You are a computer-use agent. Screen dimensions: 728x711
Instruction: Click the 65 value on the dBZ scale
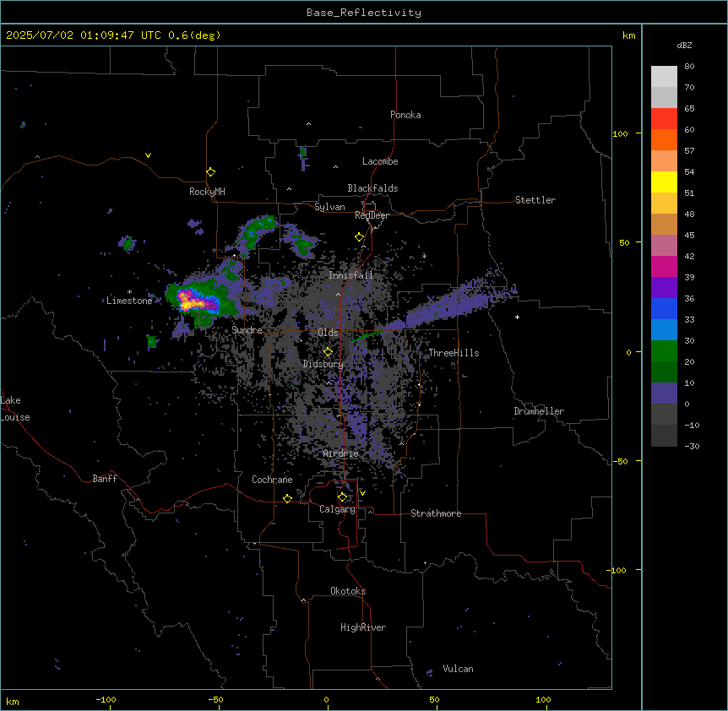click(689, 109)
